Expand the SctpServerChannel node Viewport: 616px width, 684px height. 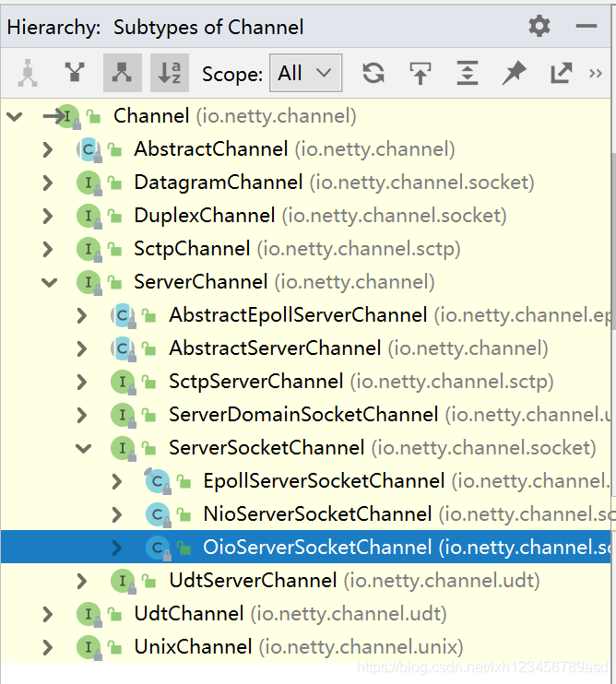click(x=81, y=382)
